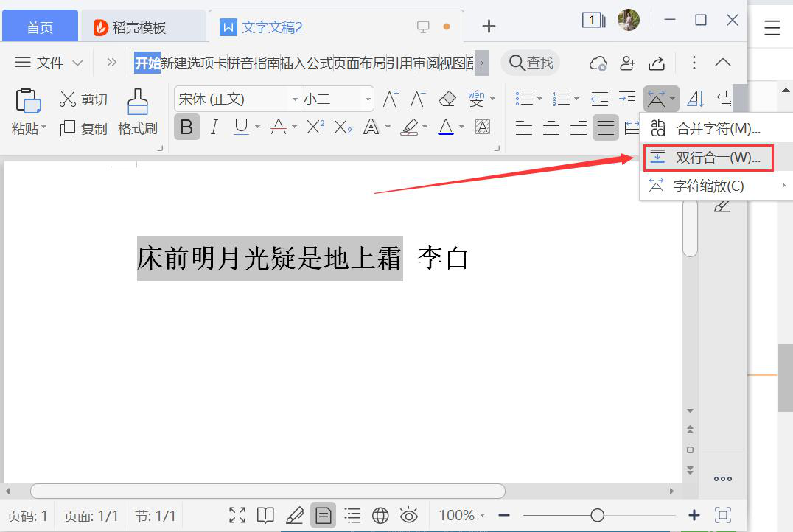793x532 pixels.
Task: Toggle Superscript formatting
Action: (x=315, y=127)
